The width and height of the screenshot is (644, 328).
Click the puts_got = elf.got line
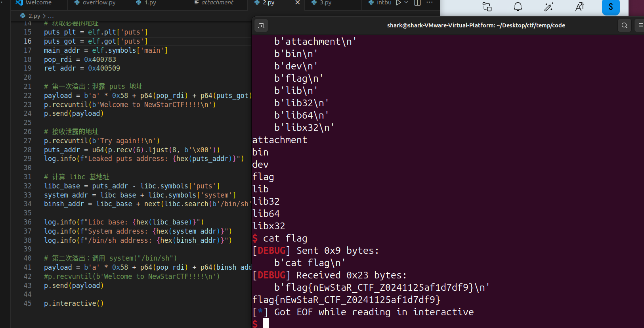pyautogui.click(x=96, y=41)
